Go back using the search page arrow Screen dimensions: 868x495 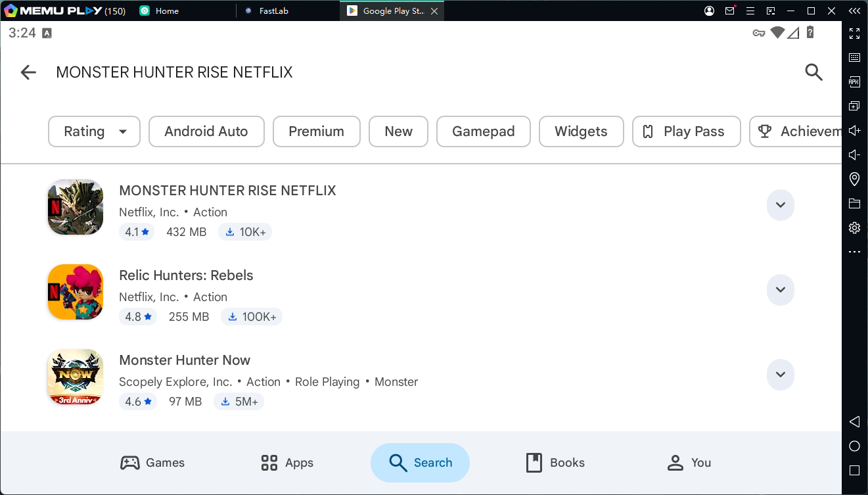(x=28, y=72)
